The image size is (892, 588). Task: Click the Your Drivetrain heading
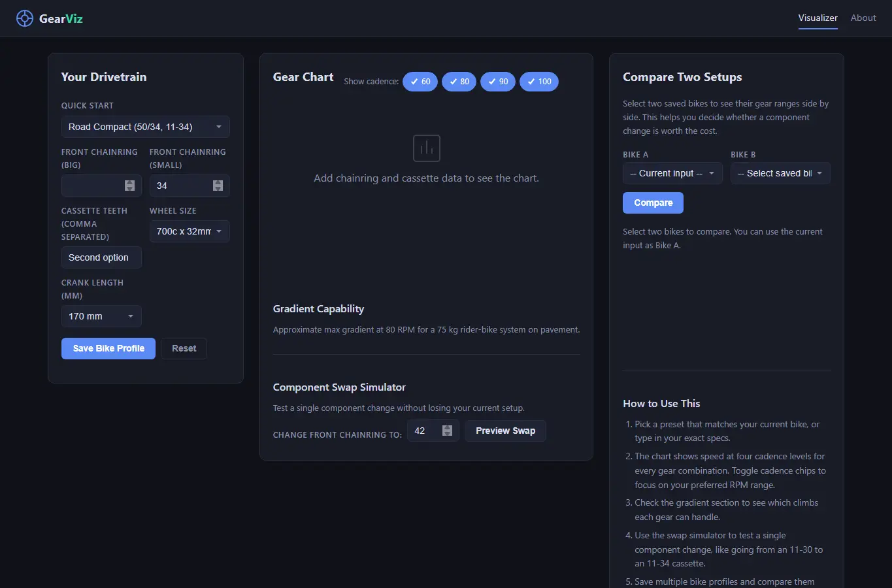click(x=104, y=77)
